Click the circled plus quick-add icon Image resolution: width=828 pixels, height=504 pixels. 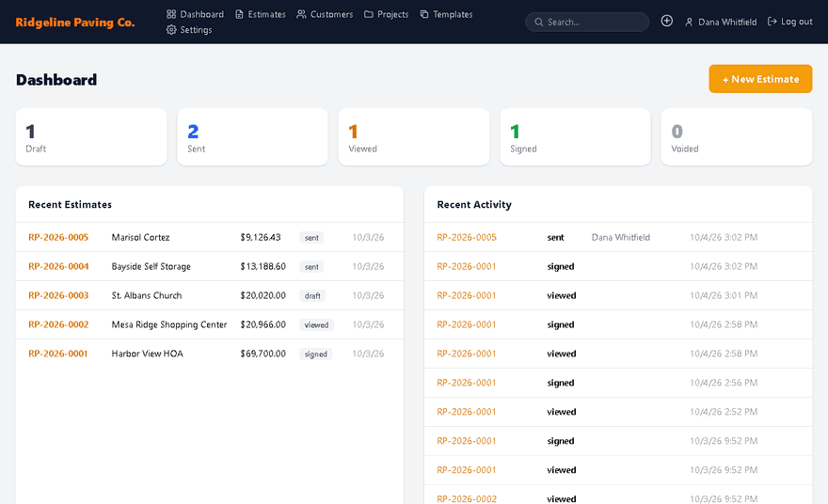[x=667, y=21]
